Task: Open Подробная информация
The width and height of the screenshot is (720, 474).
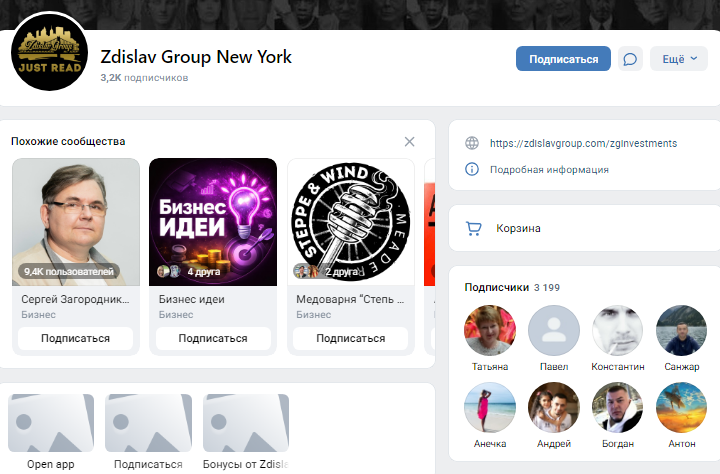Action: click(x=549, y=170)
